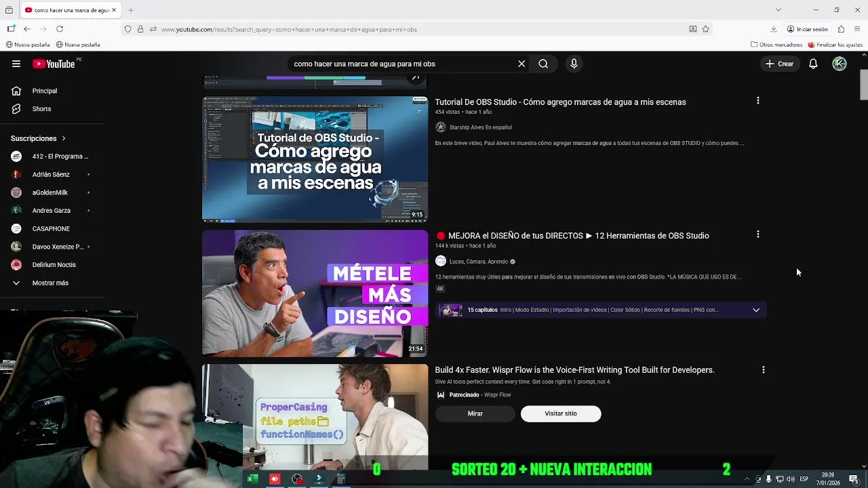
Task: Expand the Suscripciones section chevron
Action: point(64,138)
